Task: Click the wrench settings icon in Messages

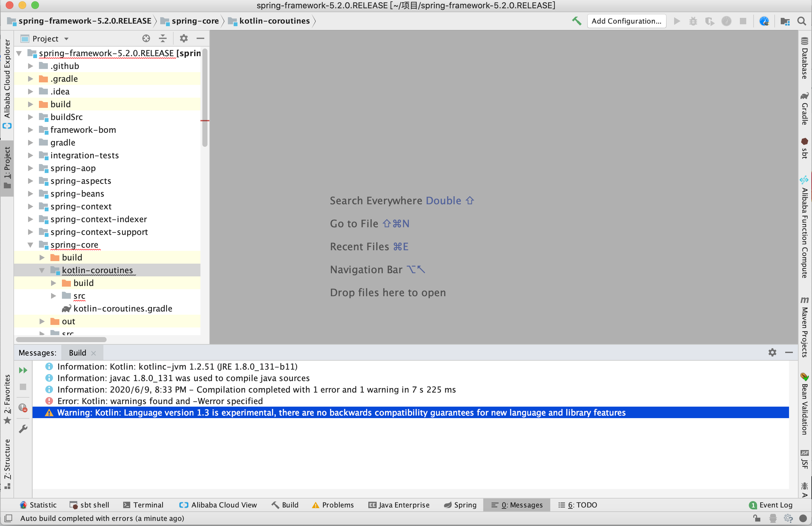Action: (23, 429)
